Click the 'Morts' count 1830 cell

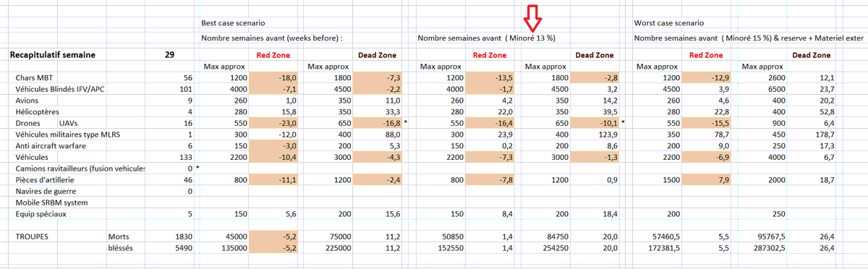[184, 236]
